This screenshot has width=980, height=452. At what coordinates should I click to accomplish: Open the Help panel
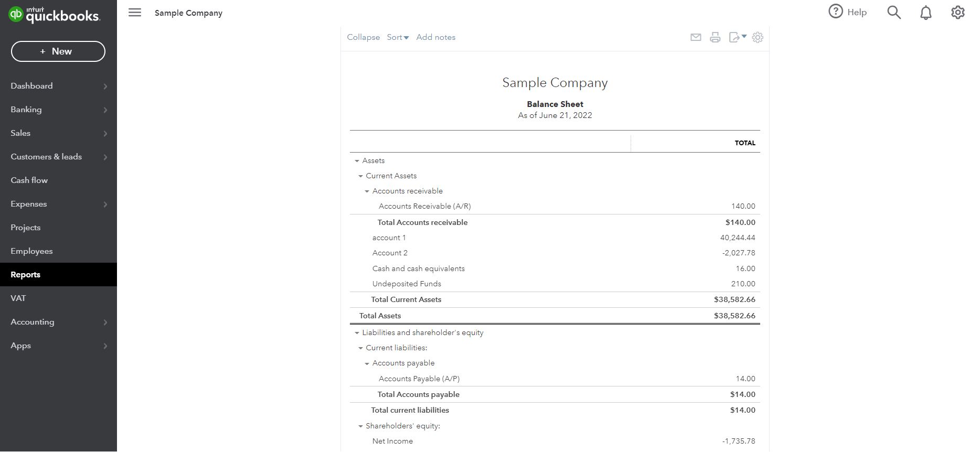coord(847,12)
